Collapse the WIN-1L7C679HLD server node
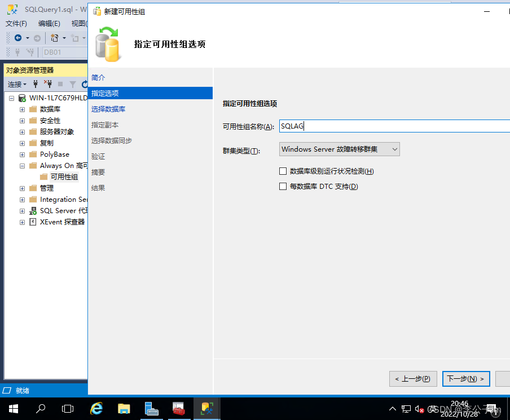Image resolution: width=510 pixels, height=420 pixels. 12,98
